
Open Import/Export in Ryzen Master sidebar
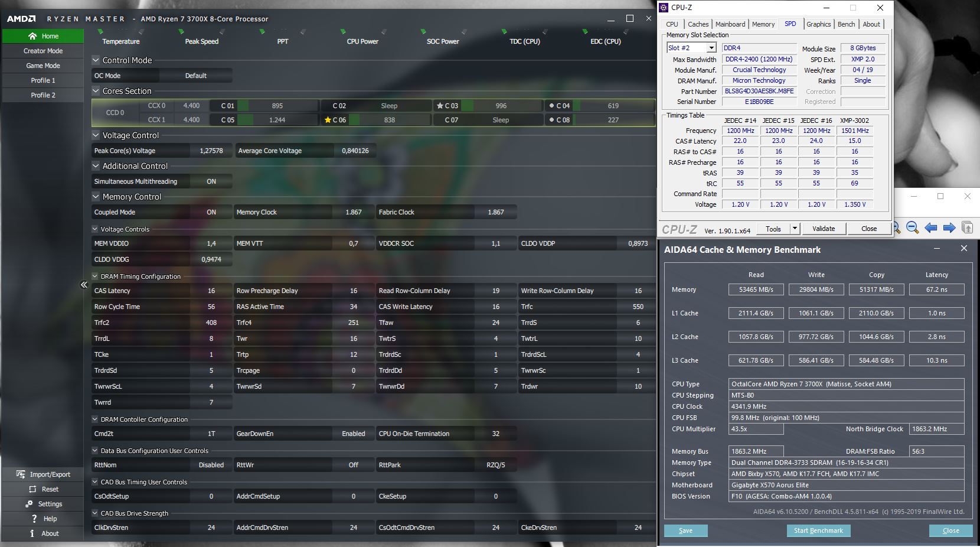tap(43, 474)
